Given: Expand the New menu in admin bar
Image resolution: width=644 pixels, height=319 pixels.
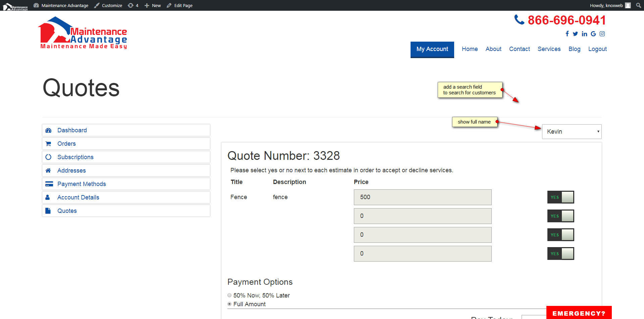Looking at the screenshot, I should pyautogui.click(x=153, y=5).
